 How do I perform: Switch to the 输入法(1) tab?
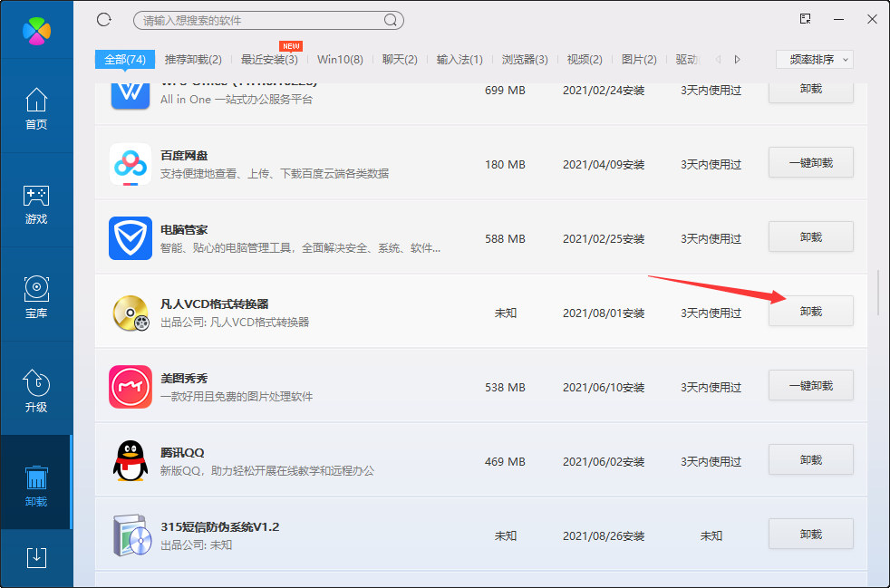pos(460,60)
